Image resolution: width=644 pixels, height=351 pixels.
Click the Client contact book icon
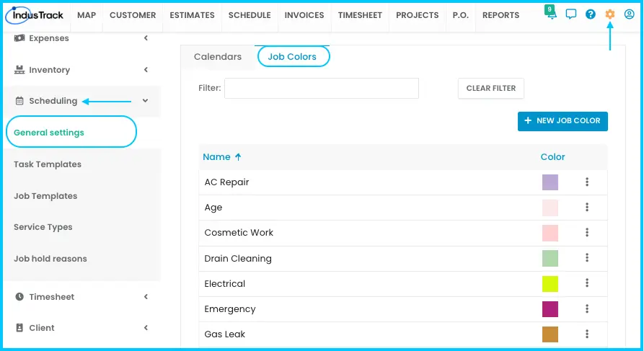coord(19,328)
